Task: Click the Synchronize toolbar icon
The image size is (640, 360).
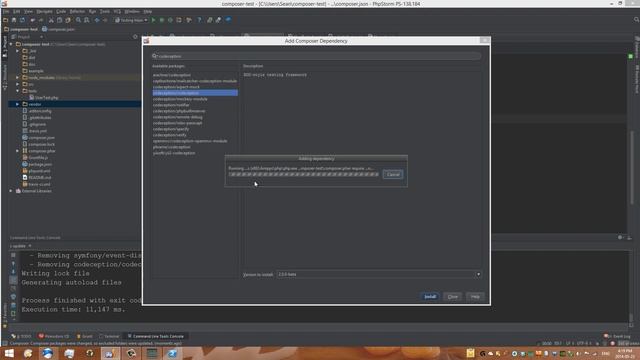Action: tap(22, 20)
